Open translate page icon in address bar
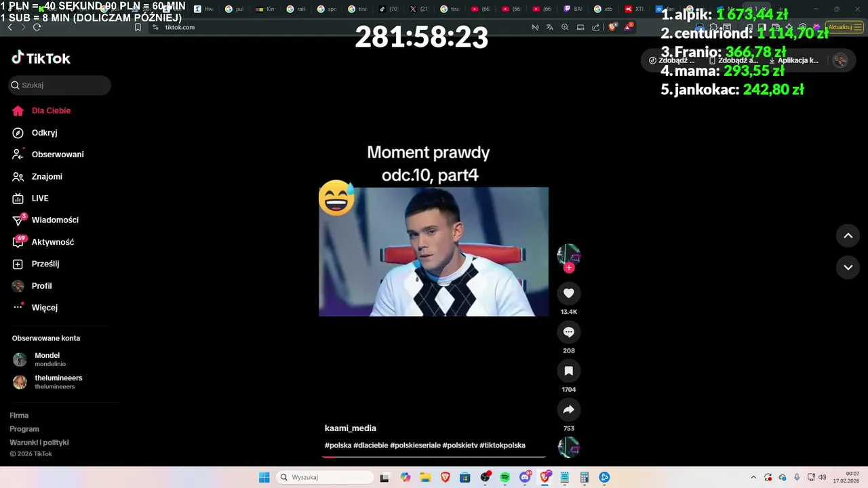The width and height of the screenshot is (868, 488). tap(549, 27)
